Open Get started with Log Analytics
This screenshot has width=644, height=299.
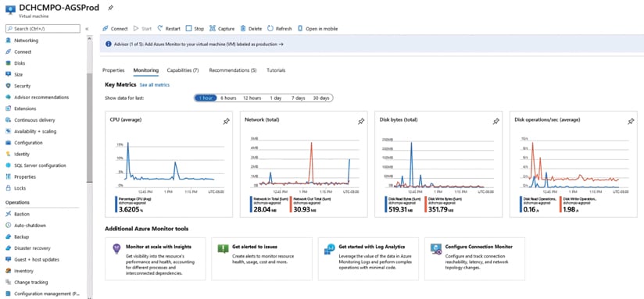point(368,259)
